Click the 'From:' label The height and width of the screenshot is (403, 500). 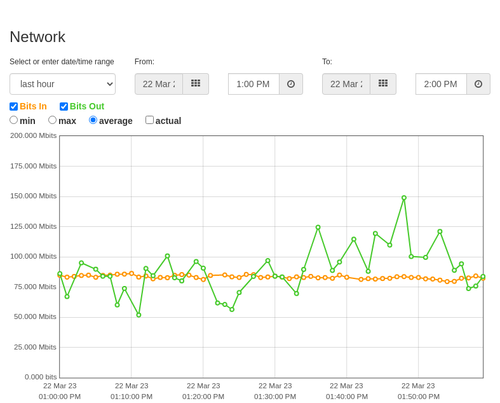point(144,62)
